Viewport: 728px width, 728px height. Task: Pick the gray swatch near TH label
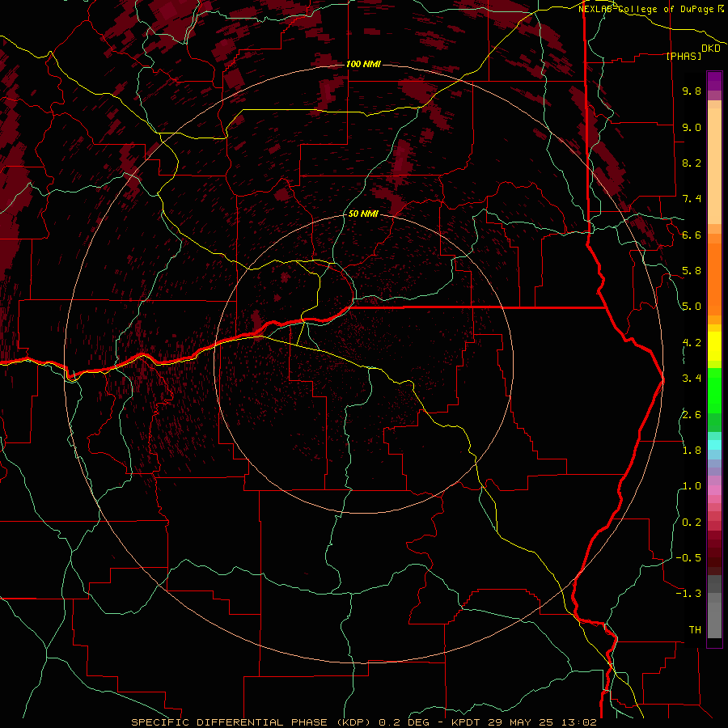[714, 620]
